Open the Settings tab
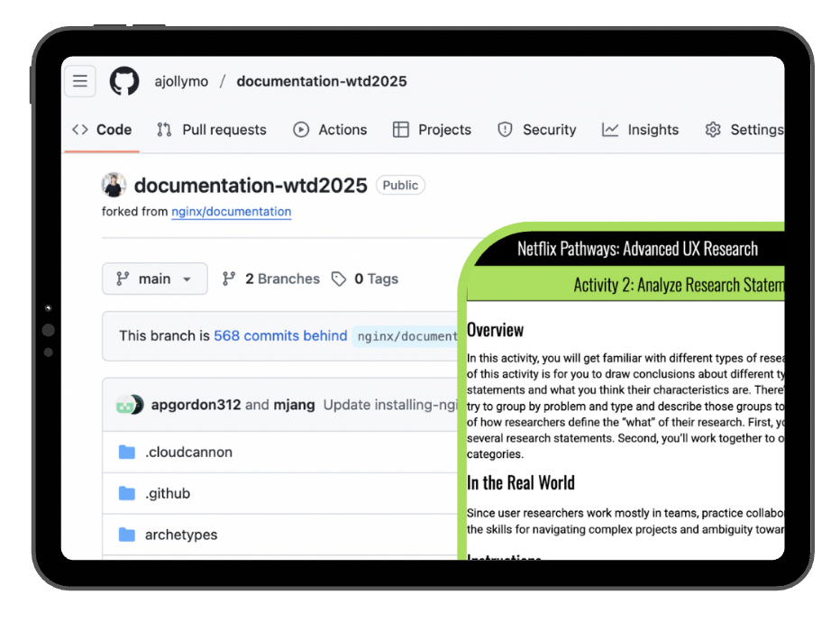Viewport: 840px width, 622px height. pos(744,130)
